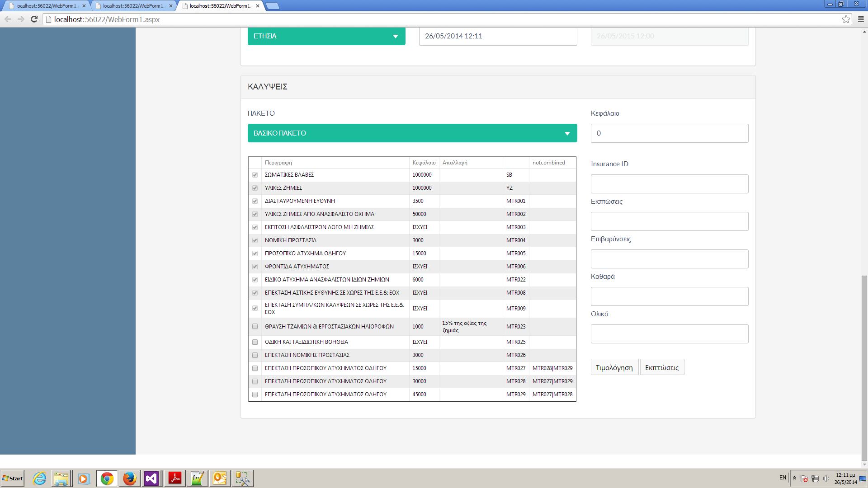Image resolution: width=868 pixels, height=488 pixels.
Task: Open Chrome's hamburger menu icon
Action: pyautogui.click(x=861, y=19)
